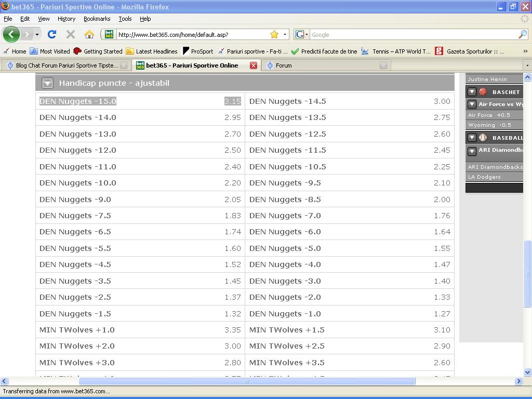Open the File menu
The height and width of the screenshot is (399, 532).
[8, 19]
